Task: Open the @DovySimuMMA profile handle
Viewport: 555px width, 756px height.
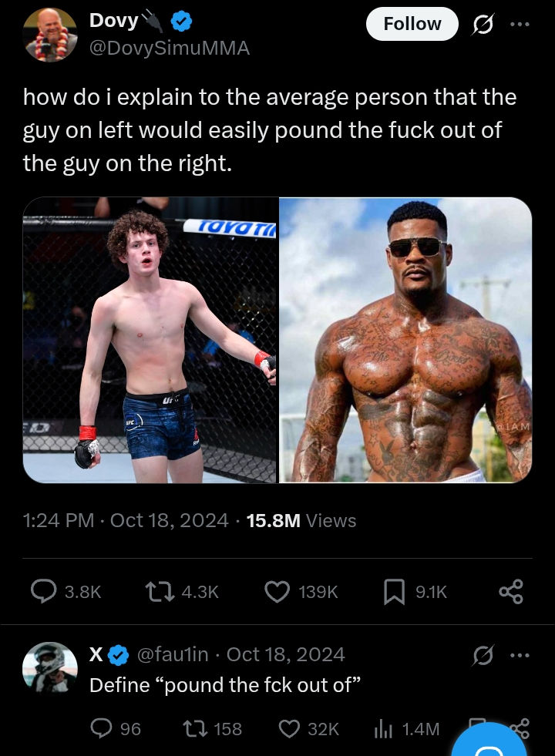Action: (x=170, y=48)
